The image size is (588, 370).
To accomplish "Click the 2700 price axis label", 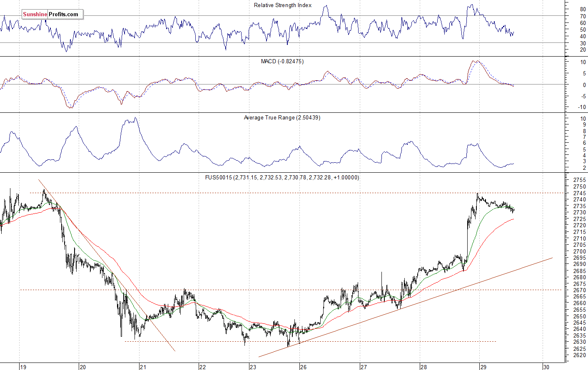I will coord(580,251).
